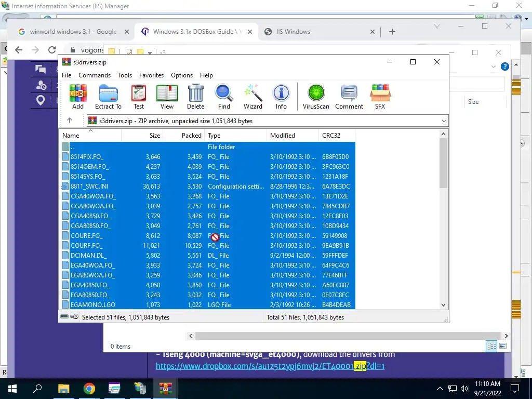532x399 pixels.
Task: Switch Explorer to large icons view
Action: pyautogui.click(x=503, y=346)
